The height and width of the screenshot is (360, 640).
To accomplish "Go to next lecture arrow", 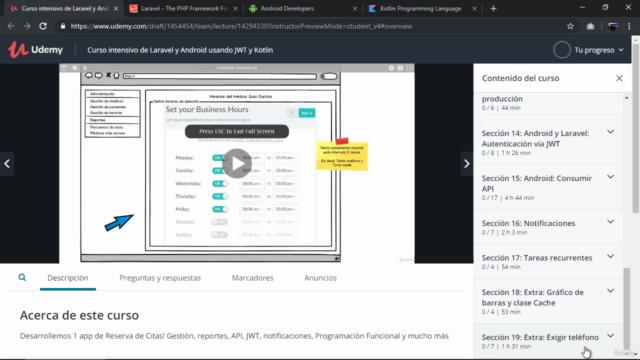I will pos(467,164).
